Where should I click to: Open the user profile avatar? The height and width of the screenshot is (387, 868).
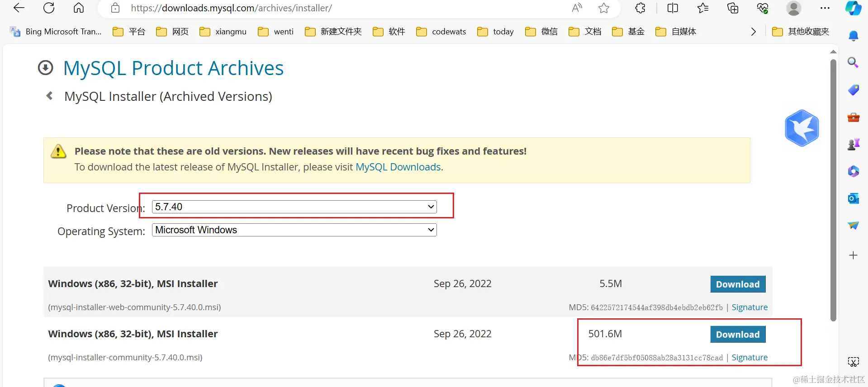[x=794, y=8]
